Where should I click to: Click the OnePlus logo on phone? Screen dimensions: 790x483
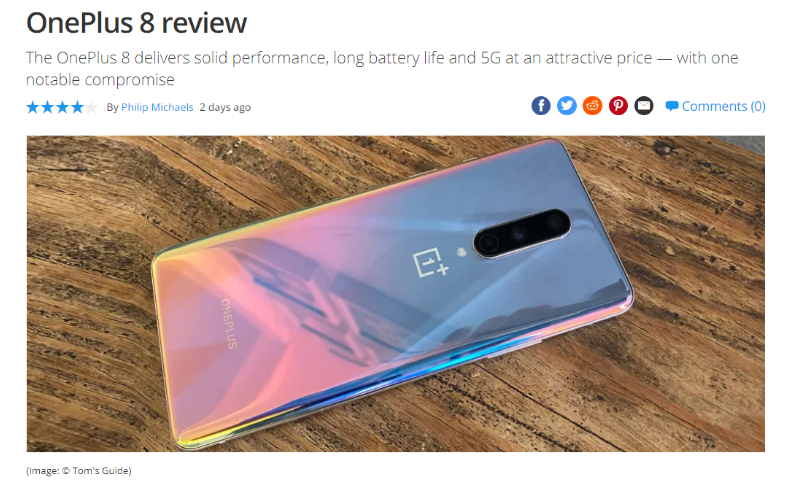pos(430,262)
